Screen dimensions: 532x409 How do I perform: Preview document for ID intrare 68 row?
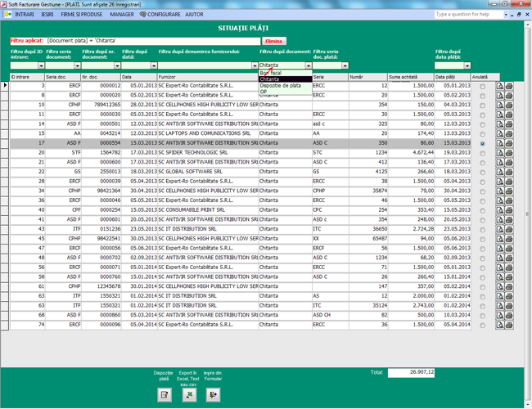click(x=500, y=316)
